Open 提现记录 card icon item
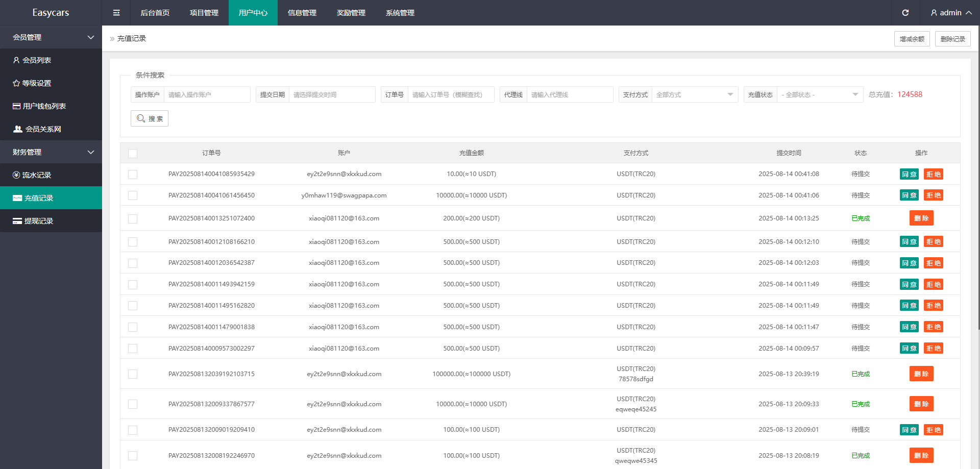 pos(17,221)
